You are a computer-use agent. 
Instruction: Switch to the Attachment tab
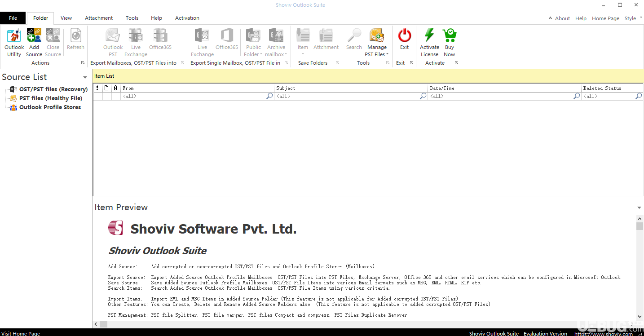[x=99, y=18]
